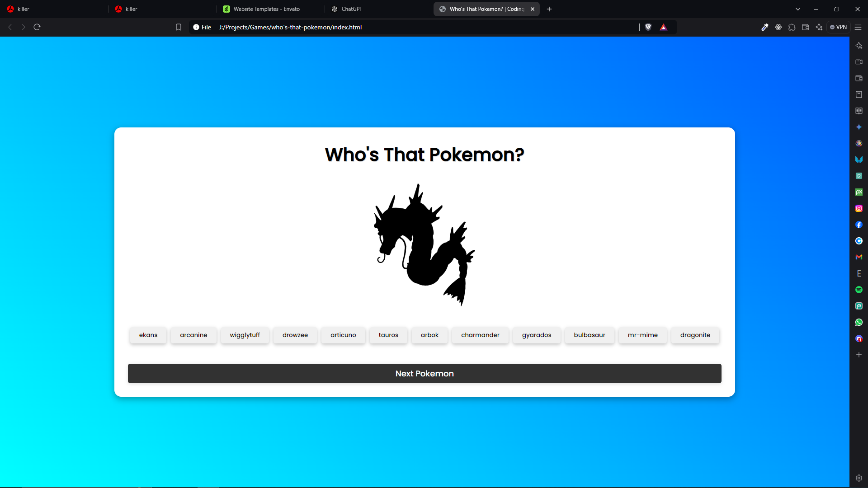868x488 pixels.
Task: Go back to the previous page
Action: click(x=10, y=27)
